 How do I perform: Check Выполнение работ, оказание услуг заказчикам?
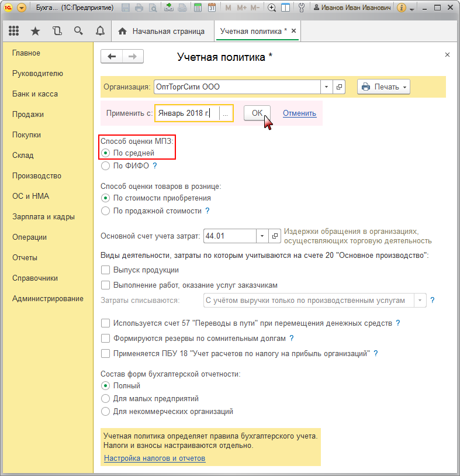coord(105,285)
